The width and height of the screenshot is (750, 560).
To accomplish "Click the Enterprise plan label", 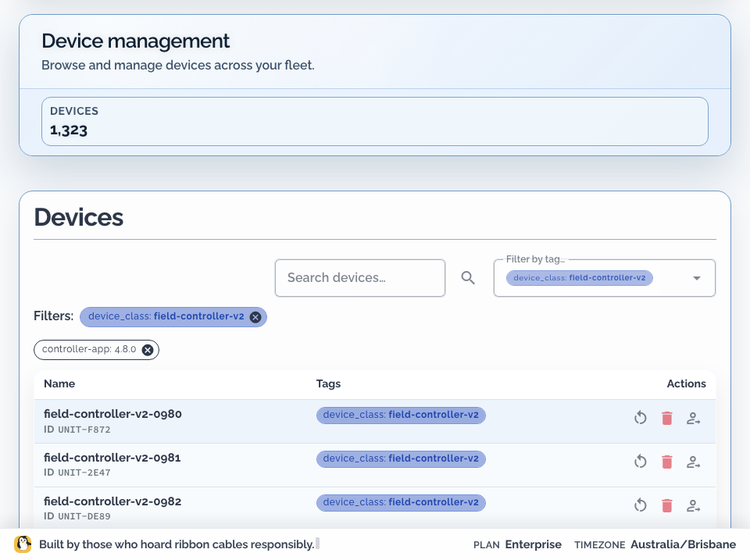I will pyautogui.click(x=534, y=544).
